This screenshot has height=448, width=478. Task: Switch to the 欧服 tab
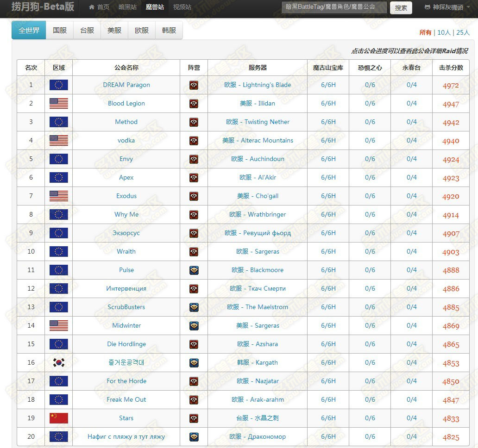(142, 30)
